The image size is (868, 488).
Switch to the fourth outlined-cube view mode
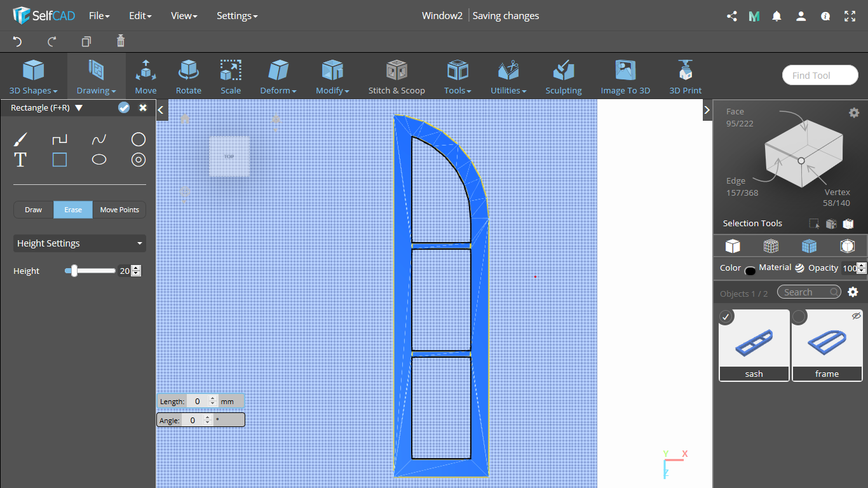847,246
